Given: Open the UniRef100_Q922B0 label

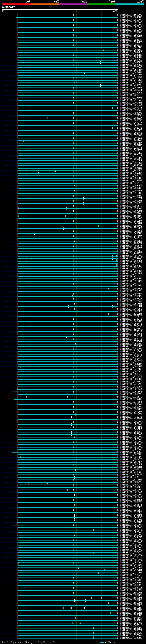Looking at the screenshot, I should 131,628.
